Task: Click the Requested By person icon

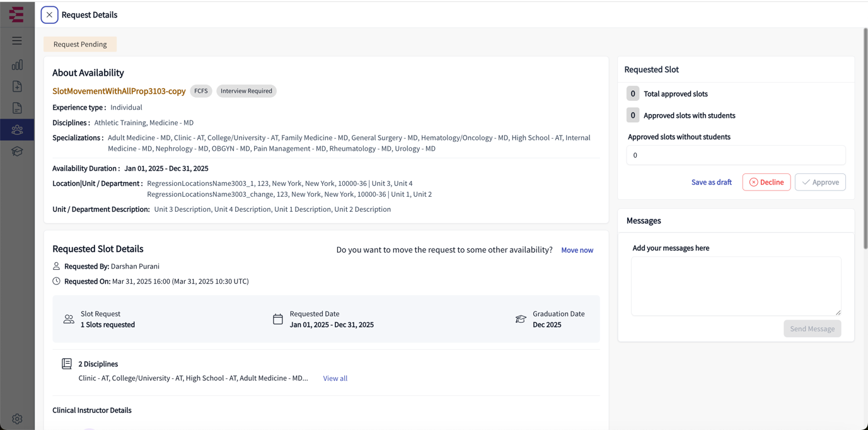Action: pos(57,266)
